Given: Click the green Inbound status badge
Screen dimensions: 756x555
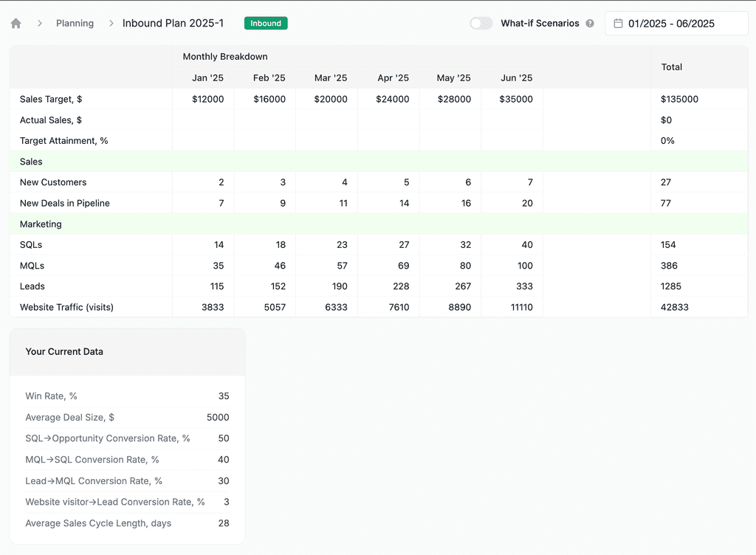Looking at the screenshot, I should 265,23.
